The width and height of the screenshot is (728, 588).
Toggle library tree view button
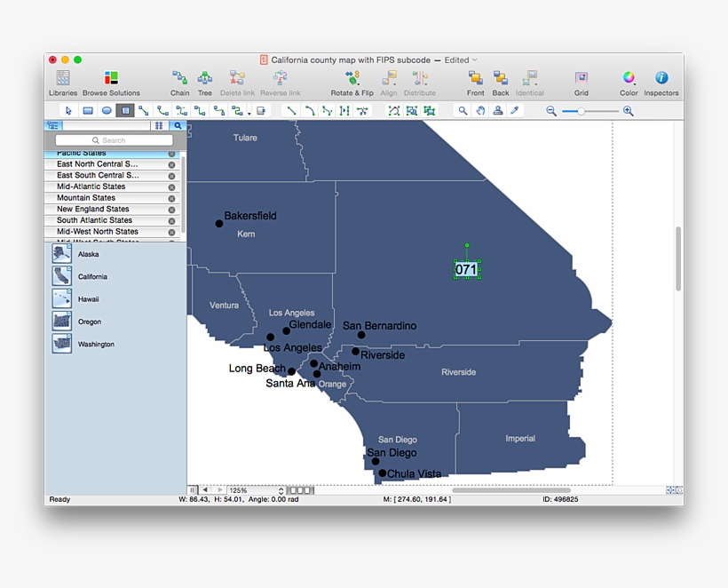pyautogui.click(x=53, y=125)
